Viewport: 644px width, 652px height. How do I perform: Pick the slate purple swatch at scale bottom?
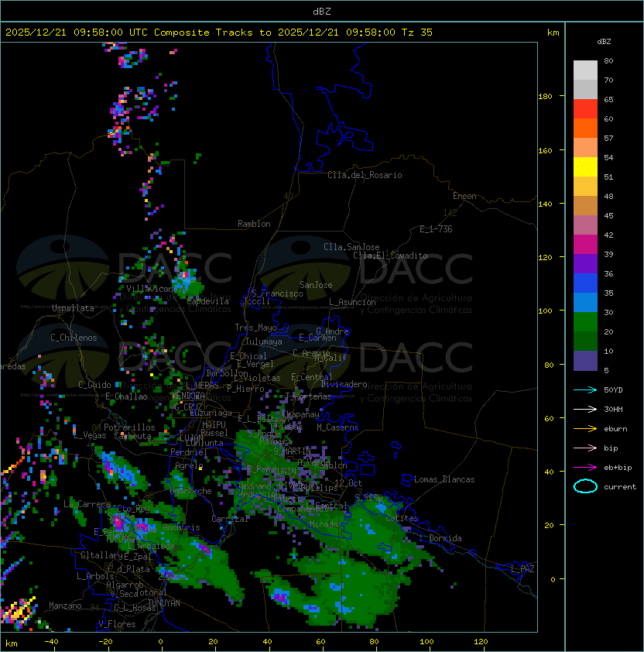point(585,361)
